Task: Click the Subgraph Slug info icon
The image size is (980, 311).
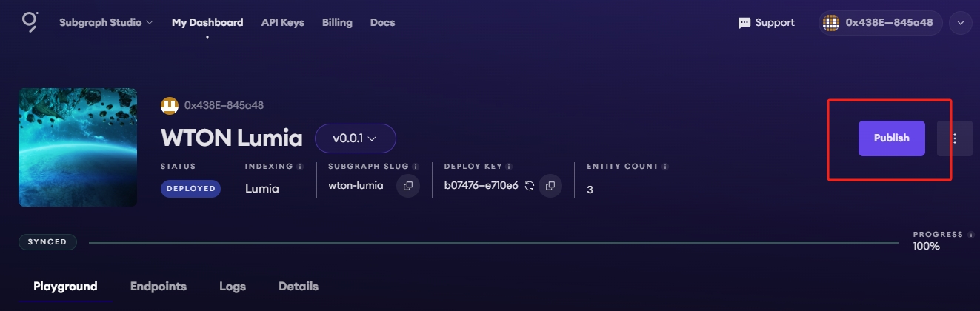Action: pos(416,167)
